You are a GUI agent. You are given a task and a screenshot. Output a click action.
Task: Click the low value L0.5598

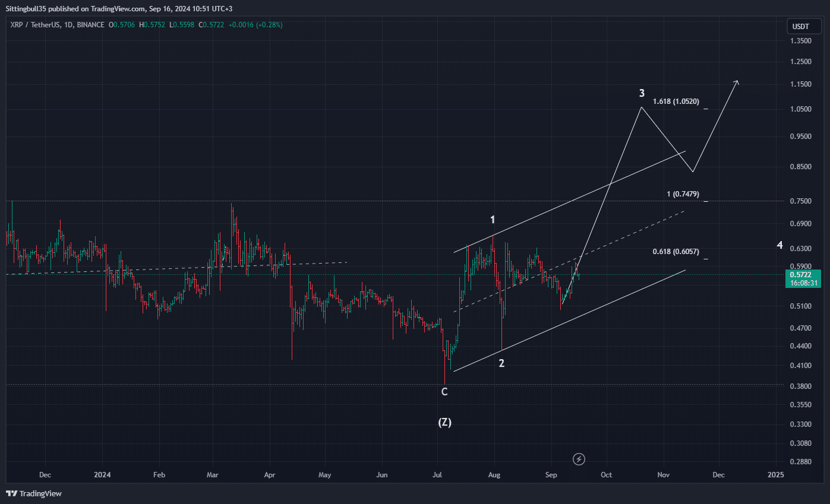pos(182,25)
